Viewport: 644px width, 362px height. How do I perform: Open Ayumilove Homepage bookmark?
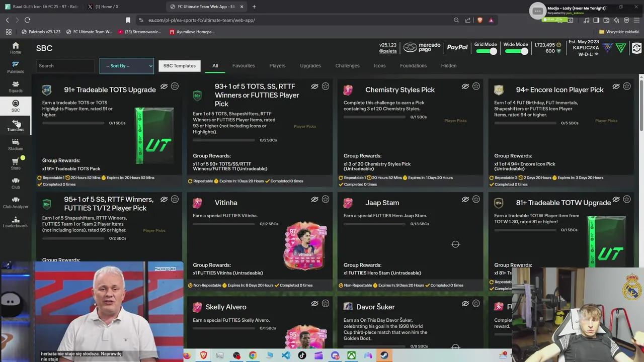coord(192,32)
